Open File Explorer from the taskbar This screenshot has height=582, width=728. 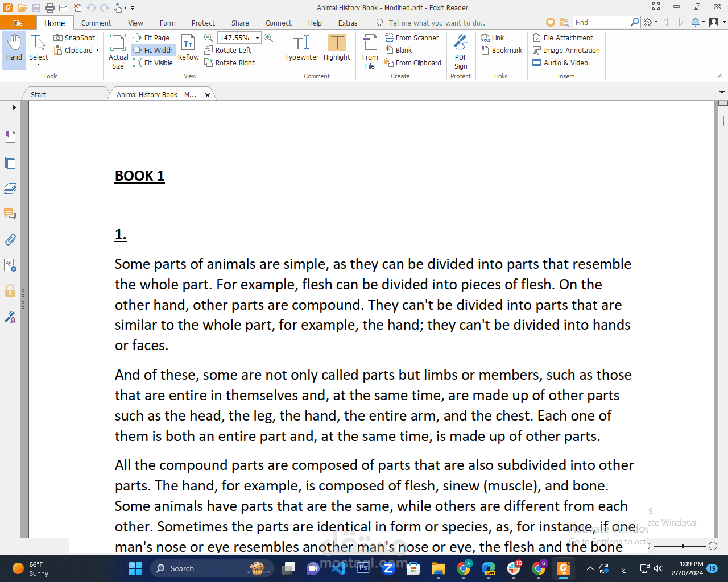(438, 568)
